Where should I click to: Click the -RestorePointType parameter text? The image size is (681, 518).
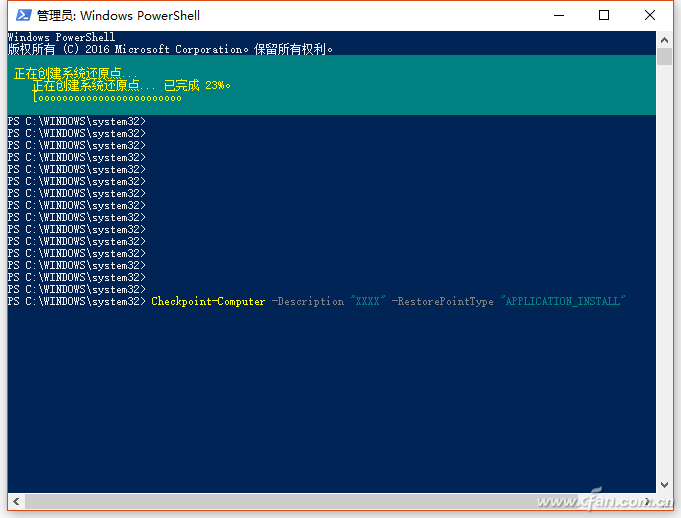click(443, 301)
